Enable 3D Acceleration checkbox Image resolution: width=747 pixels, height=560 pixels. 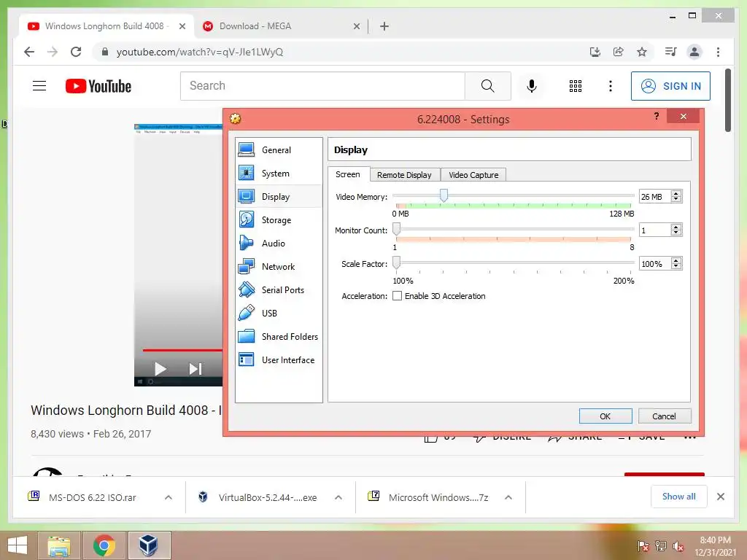coord(397,296)
